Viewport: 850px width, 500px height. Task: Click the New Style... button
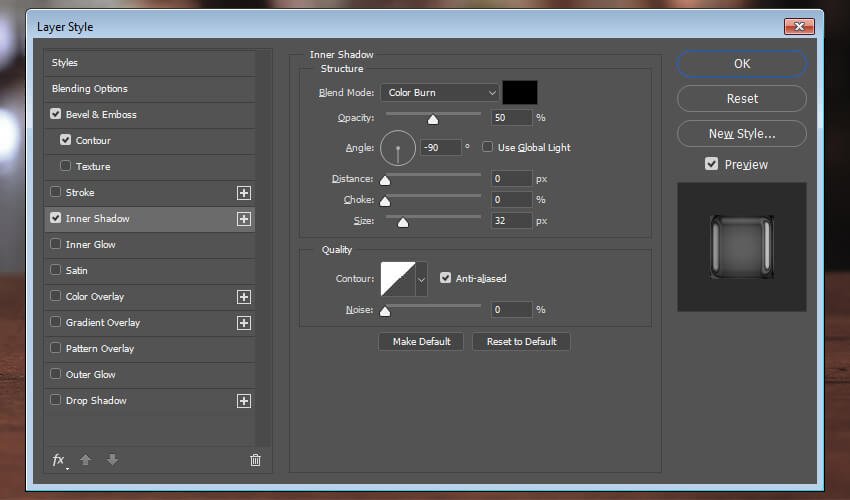tap(742, 133)
